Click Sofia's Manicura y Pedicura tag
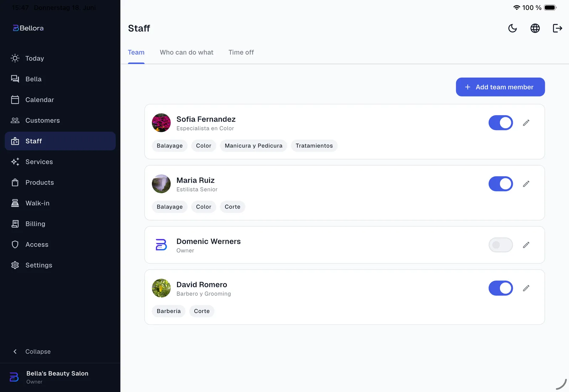This screenshot has width=569, height=392. [x=254, y=146]
